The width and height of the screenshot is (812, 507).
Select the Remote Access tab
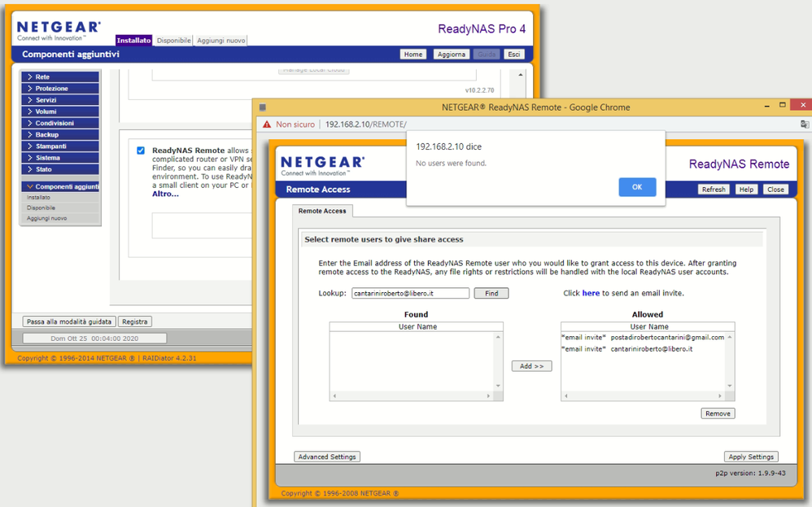point(322,211)
